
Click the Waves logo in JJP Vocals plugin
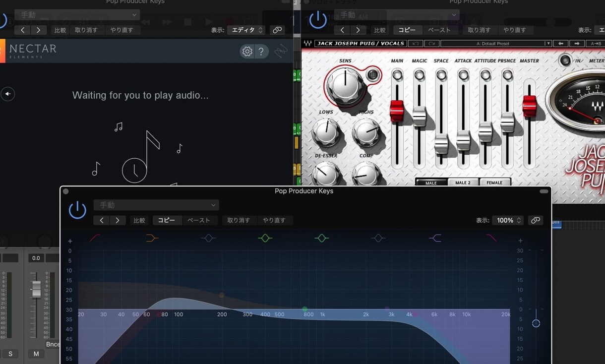click(308, 44)
